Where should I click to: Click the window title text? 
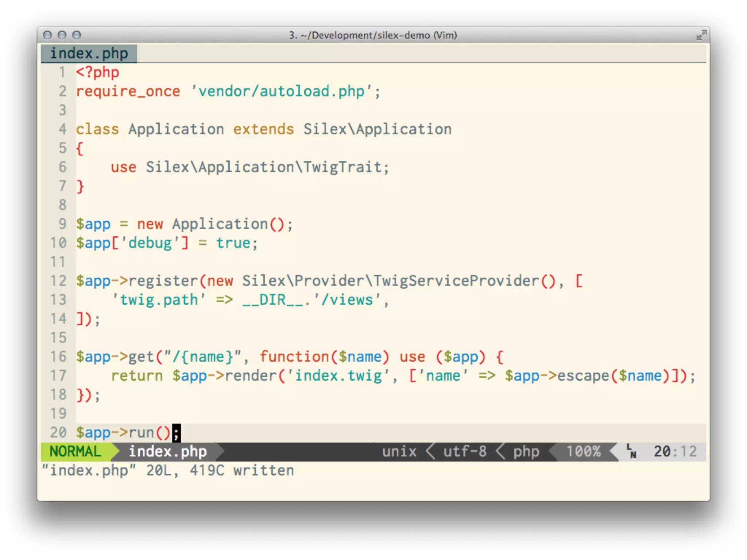pos(373,35)
